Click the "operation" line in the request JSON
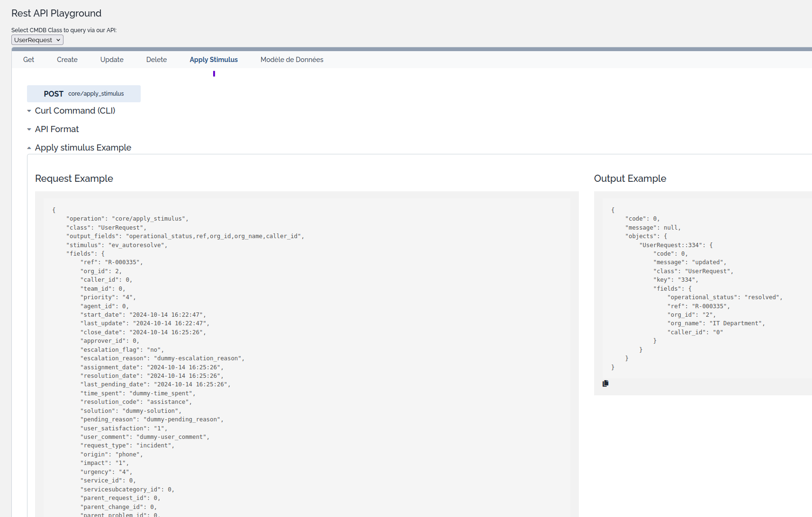 (127, 219)
